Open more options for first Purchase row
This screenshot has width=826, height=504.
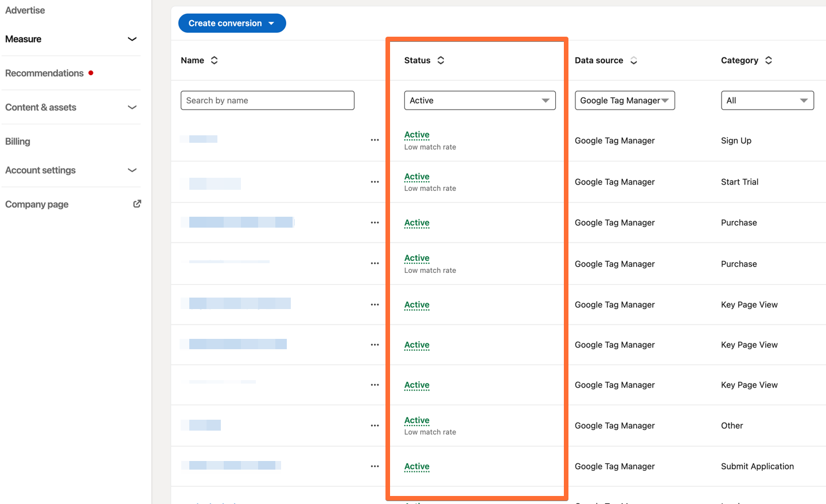pos(375,222)
